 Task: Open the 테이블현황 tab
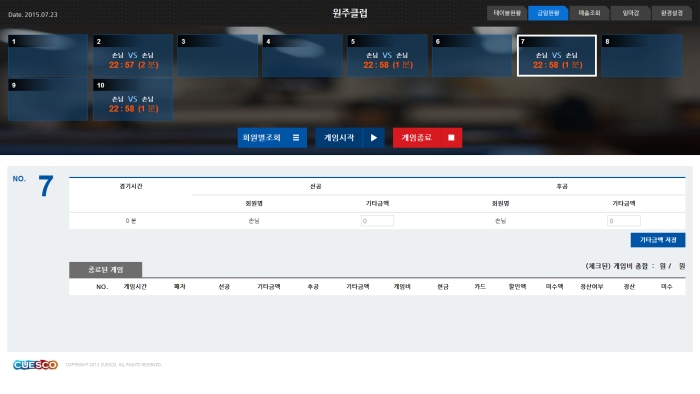507,13
